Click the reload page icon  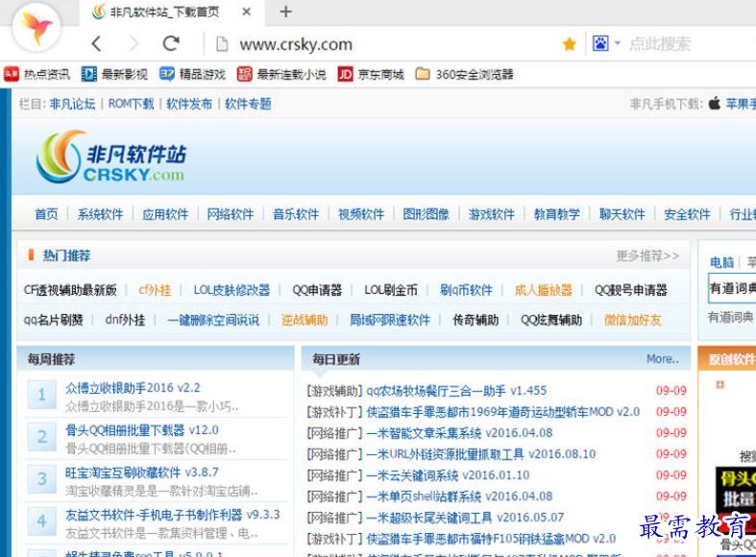[x=171, y=44]
